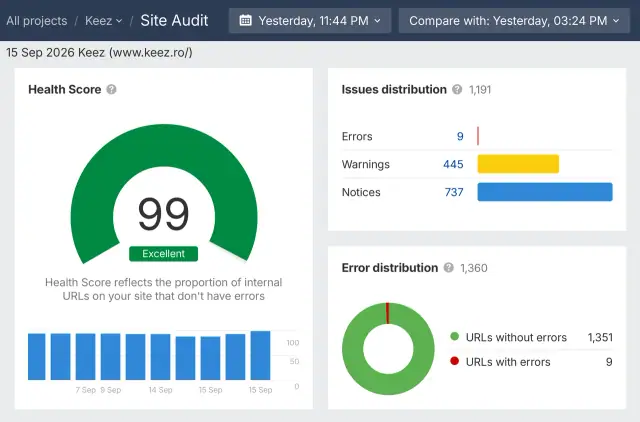
Task: Click the 15 Sep 2026 Keez heading
Action: pyautogui.click(x=99, y=53)
